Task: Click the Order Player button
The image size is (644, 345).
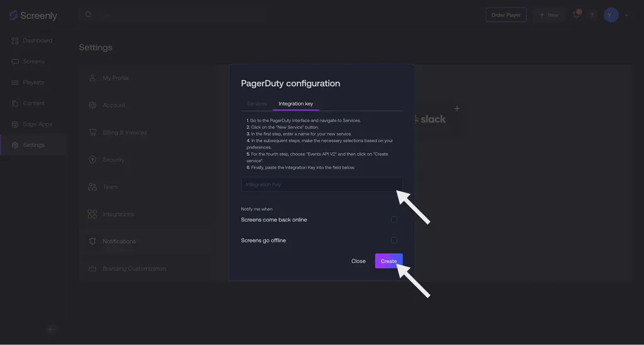Action: point(506,15)
